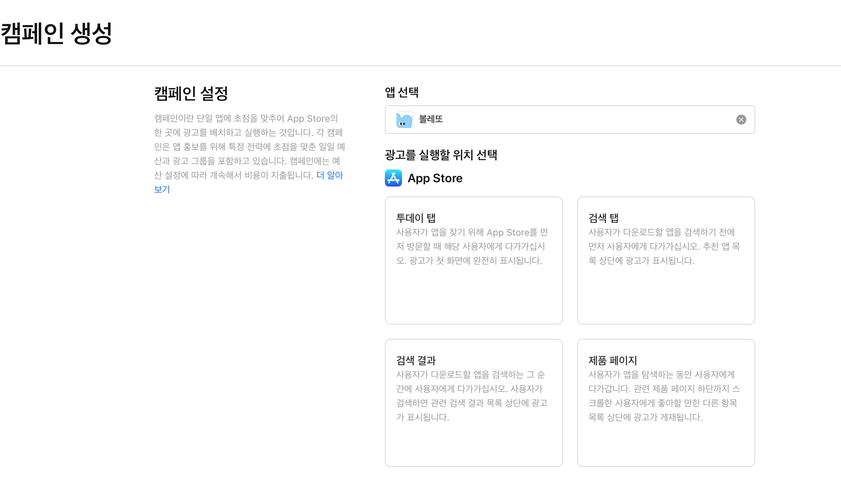841x504 pixels.
Task: Select the 투데이 탭 ad placement card
Action: (x=474, y=292)
